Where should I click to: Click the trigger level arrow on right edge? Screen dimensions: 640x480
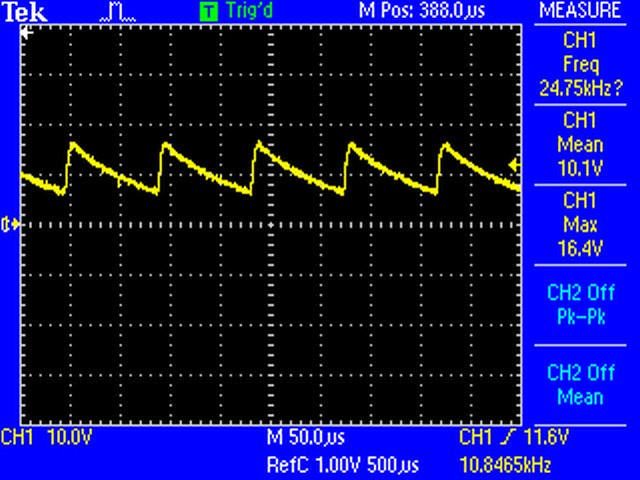coord(514,164)
